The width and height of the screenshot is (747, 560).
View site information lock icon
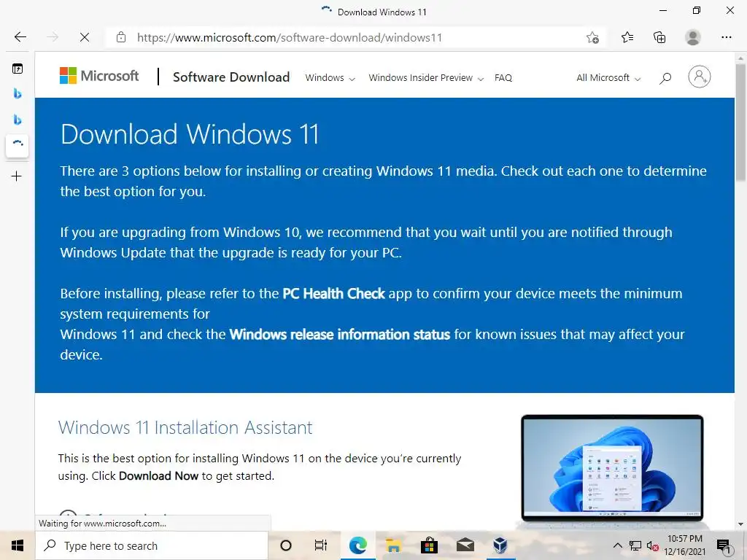121,37
